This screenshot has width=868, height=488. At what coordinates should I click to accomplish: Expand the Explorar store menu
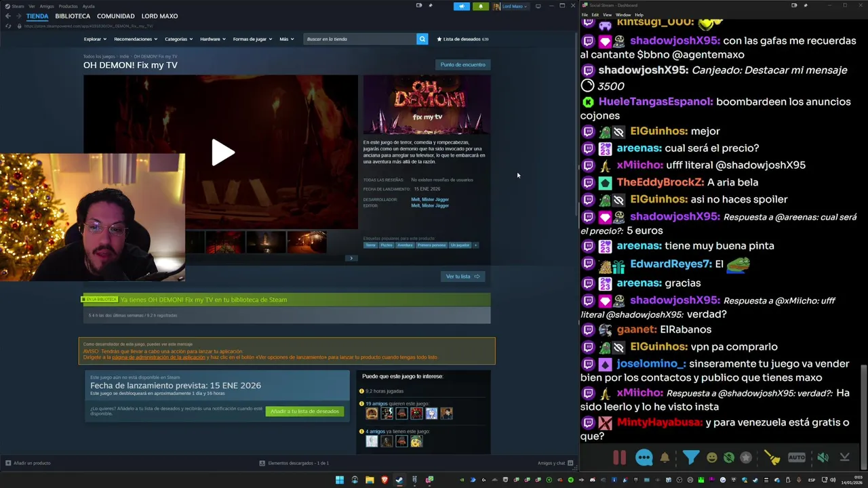click(x=94, y=39)
